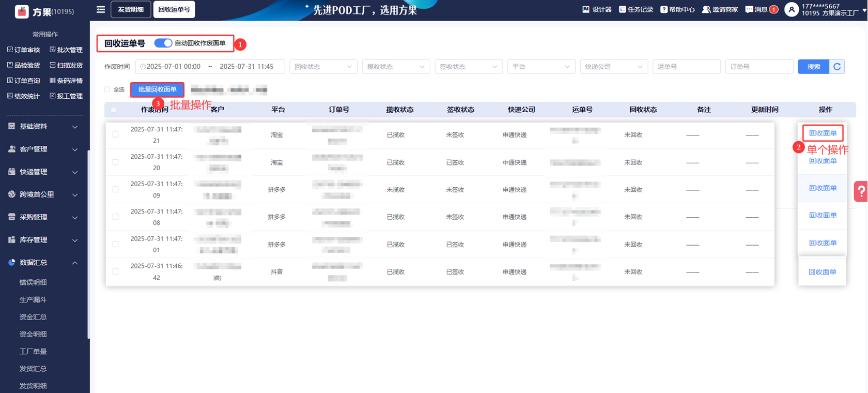868x393 pixels.
Task: Click 回收面单 for the 11:46:42 row
Action: pos(822,272)
